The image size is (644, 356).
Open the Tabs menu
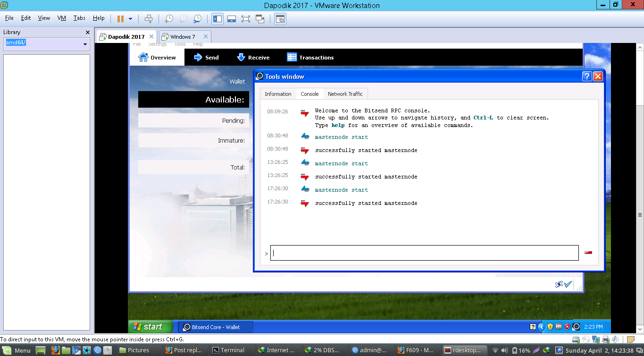[79, 18]
